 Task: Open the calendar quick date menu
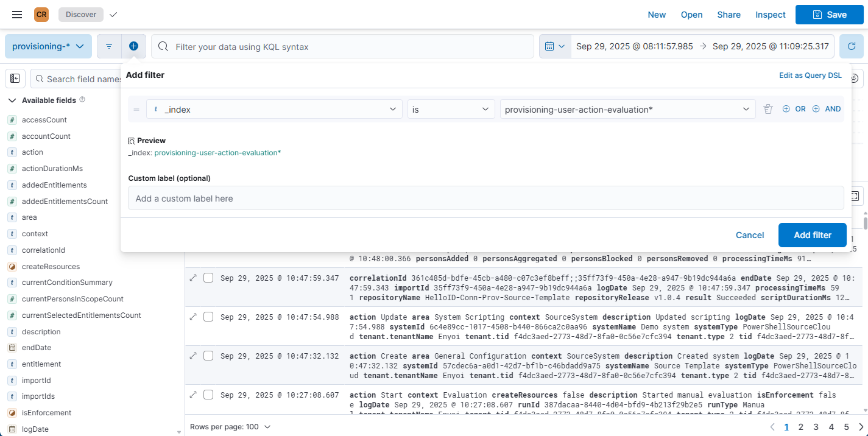coord(554,46)
